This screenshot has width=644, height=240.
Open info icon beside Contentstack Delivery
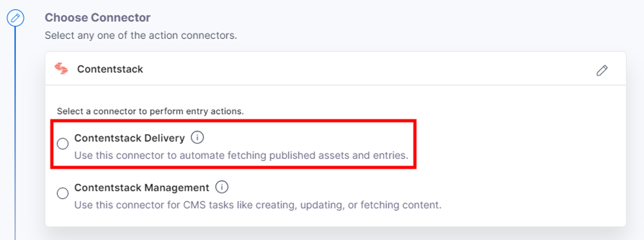(197, 137)
